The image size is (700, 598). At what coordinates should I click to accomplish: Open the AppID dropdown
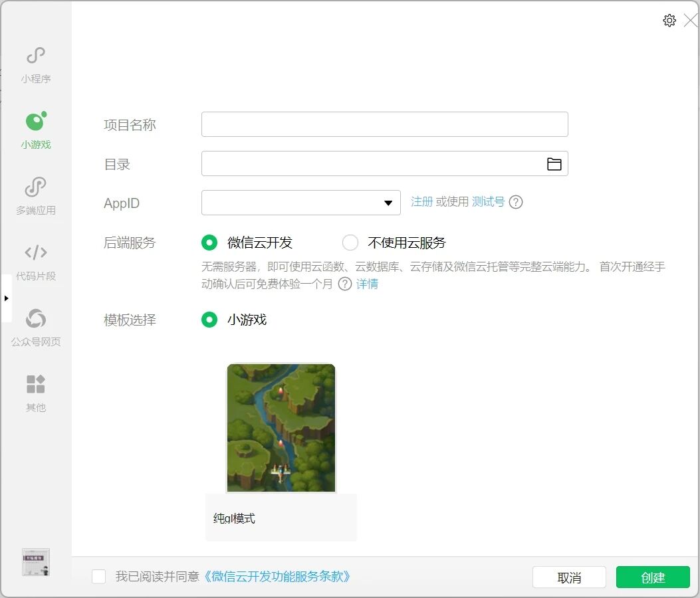point(301,203)
